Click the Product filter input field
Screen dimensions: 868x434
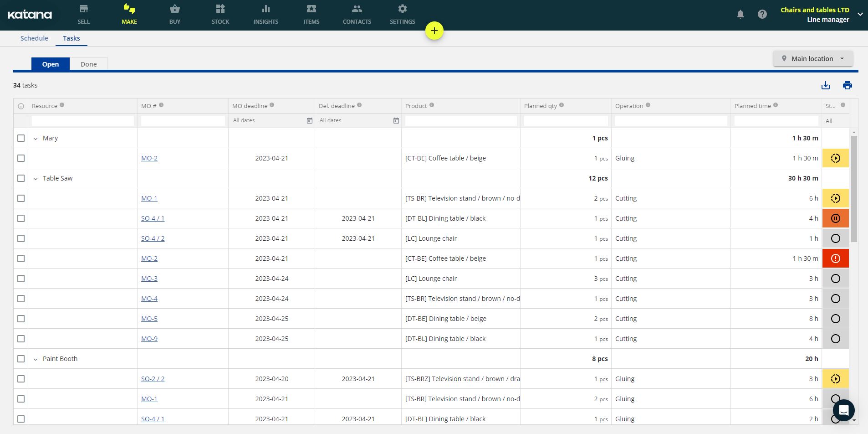[461, 121]
